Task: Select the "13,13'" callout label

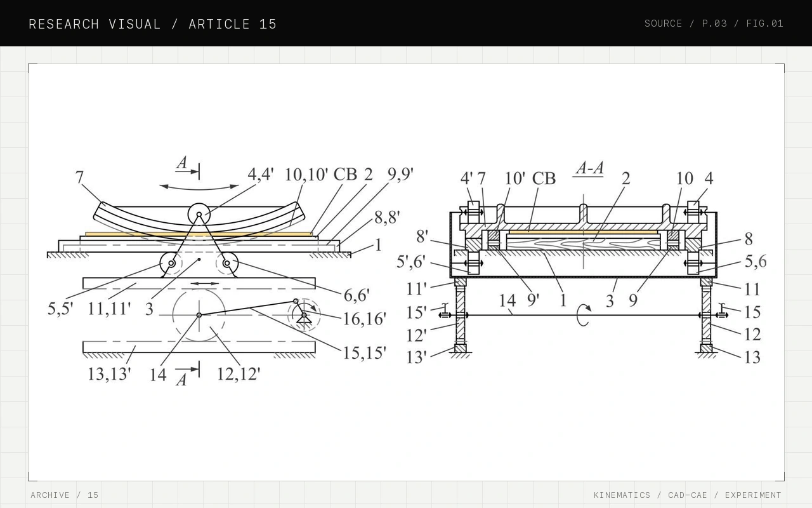Action: tap(108, 374)
